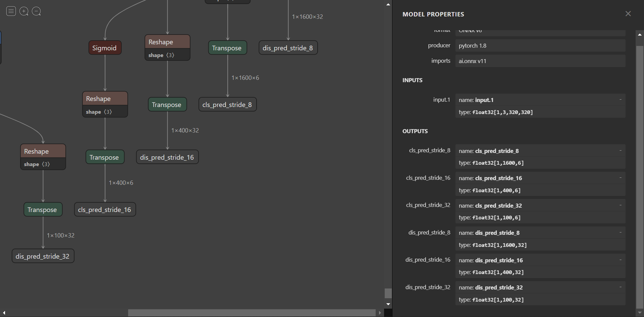The height and width of the screenshot is (317, 644).
Task: Click the properties panel scrollbar thumb
Action: tap(640, 176)
